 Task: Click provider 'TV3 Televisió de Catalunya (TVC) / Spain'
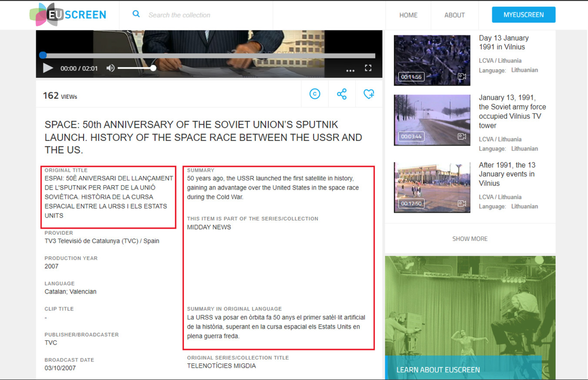102,241
